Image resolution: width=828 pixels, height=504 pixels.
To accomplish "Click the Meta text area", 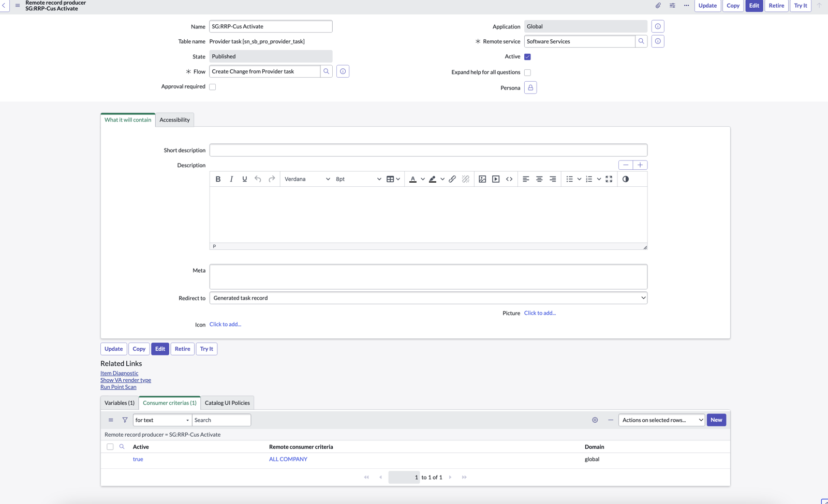I will click(428, 277).
